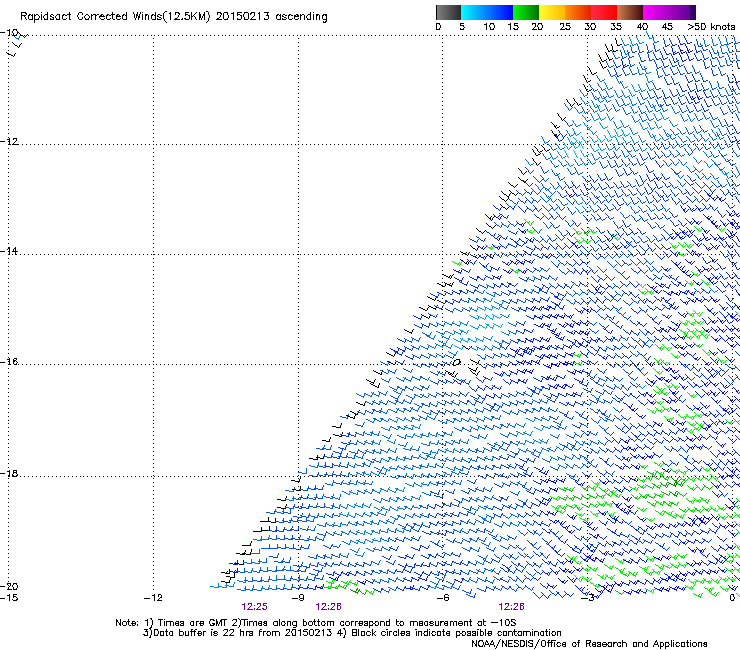Click the purple time label below the -6 longitude
Image resolution: width=740 pixels, height=650 pixels.
pyautogui.click(x=511, y=607)
